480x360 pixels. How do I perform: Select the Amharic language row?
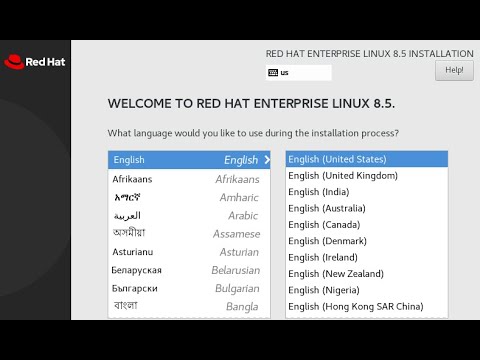[189, 197]
